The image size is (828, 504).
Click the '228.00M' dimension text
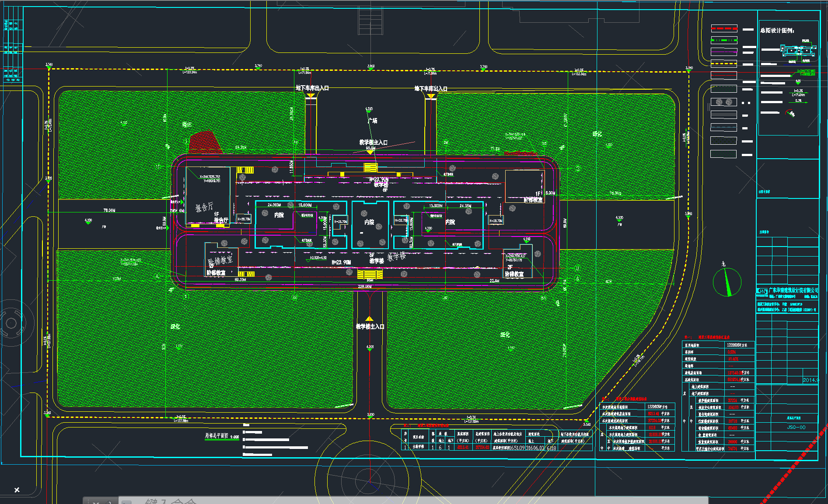click(x=365, y=287)
